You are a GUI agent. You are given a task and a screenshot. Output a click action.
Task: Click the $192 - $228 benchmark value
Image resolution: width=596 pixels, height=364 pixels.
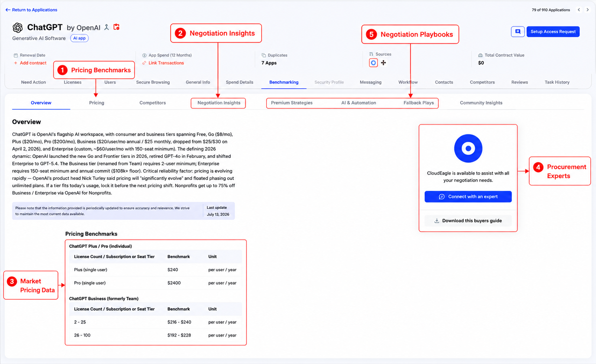coord(179,335)
